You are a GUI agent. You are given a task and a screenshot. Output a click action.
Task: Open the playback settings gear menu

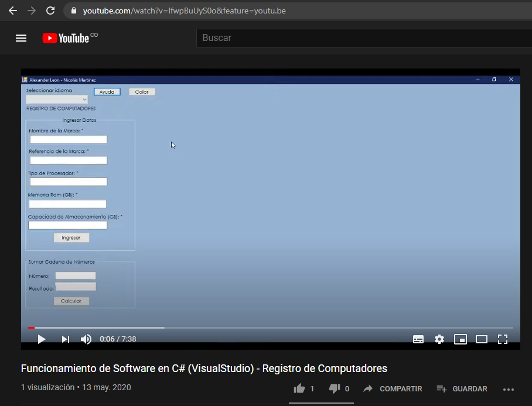439,339
